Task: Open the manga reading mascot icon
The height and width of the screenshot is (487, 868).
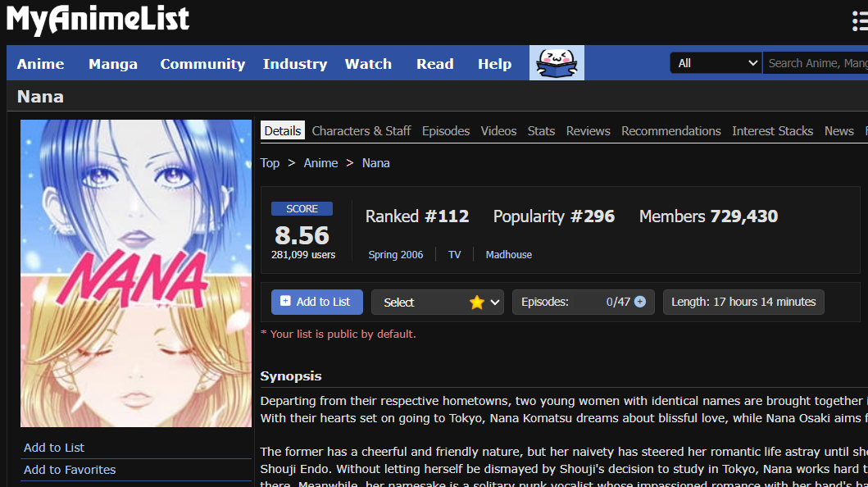Action: (557, 63)
